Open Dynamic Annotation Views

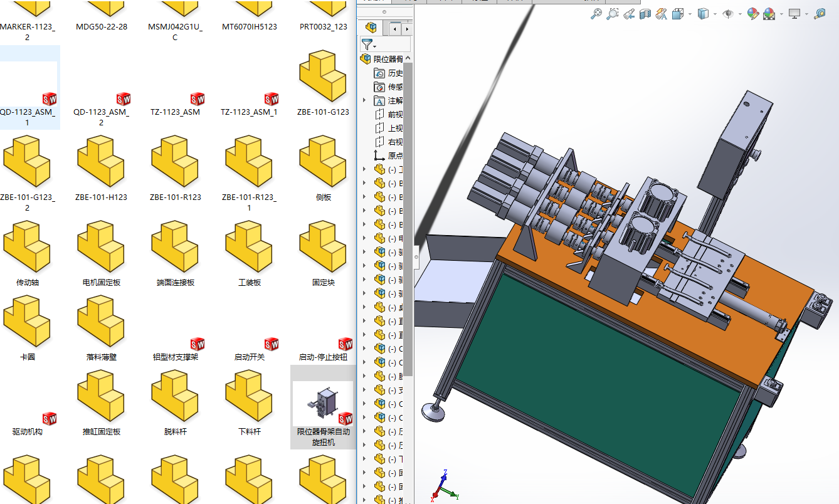coord(662,14)
